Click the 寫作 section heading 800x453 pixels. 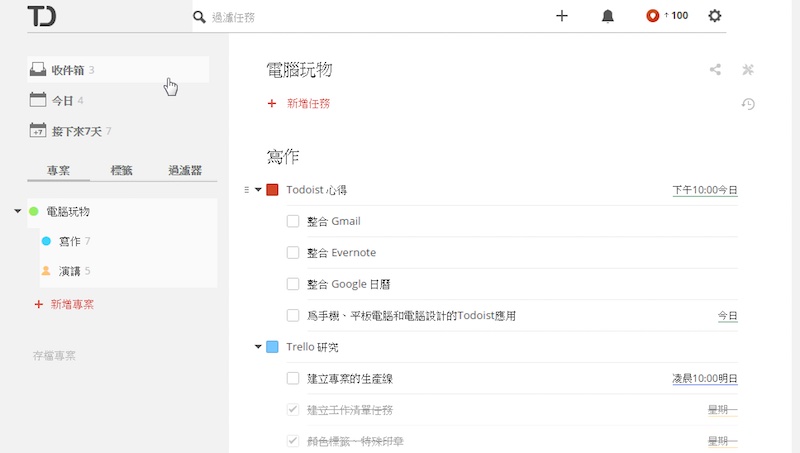(283, 156)
